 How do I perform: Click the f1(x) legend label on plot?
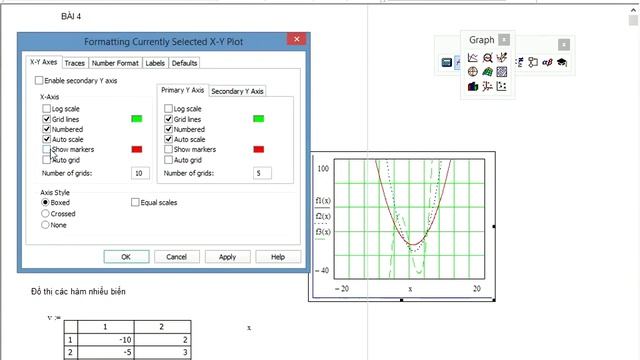[x=323, y=201]
